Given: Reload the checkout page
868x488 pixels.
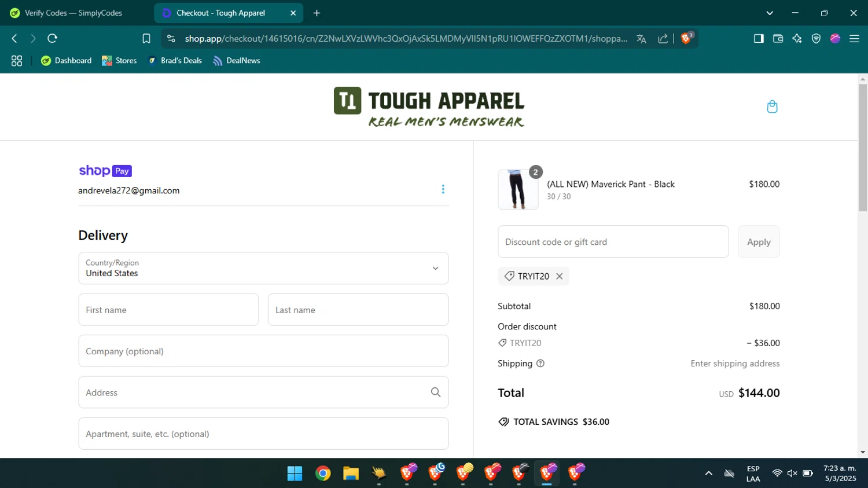Looking at the screenshot, I should pos(52,38).
